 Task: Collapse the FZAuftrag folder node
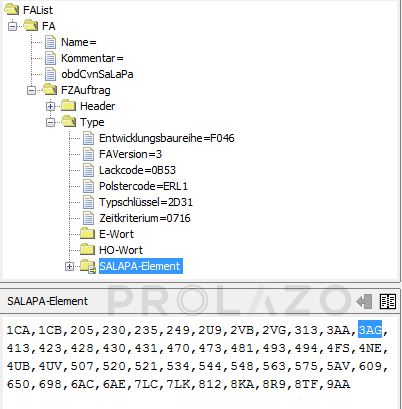31,90
